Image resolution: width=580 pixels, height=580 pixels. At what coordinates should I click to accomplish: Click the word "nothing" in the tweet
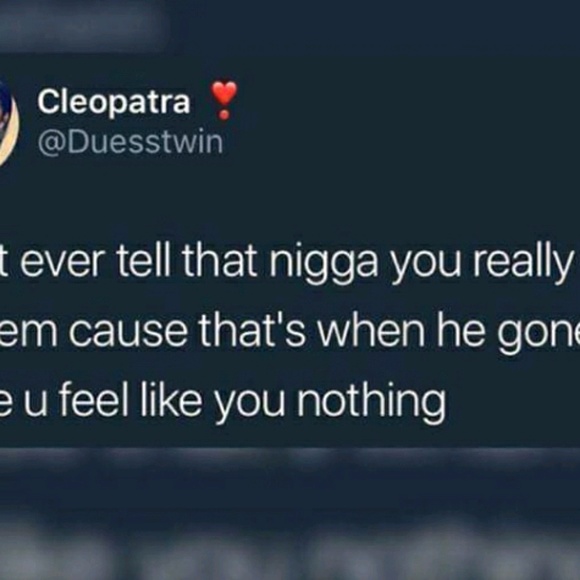click(x=371, y=403)
